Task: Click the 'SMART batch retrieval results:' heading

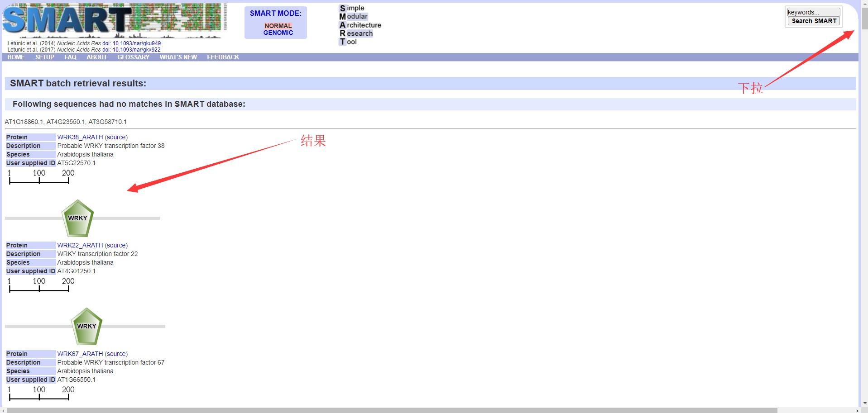Action: [78, 83]
